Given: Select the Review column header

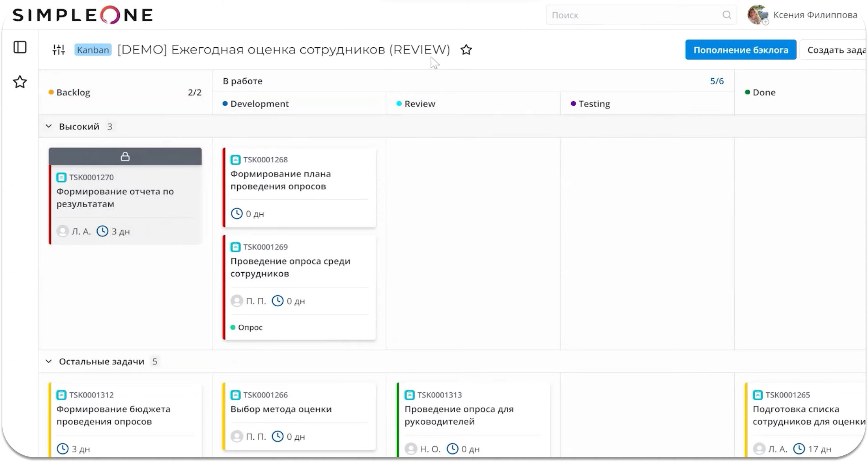Looking at the screenshot, I should pos(420,104).
